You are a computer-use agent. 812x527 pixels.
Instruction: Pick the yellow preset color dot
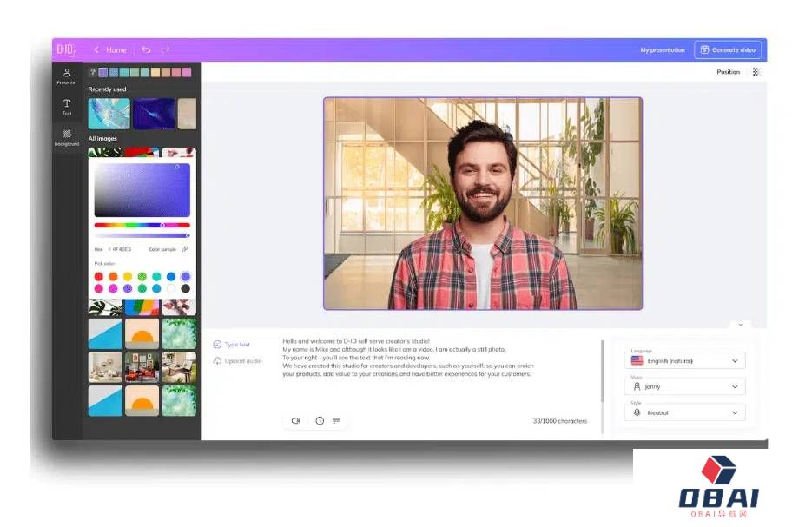(128, 276)
